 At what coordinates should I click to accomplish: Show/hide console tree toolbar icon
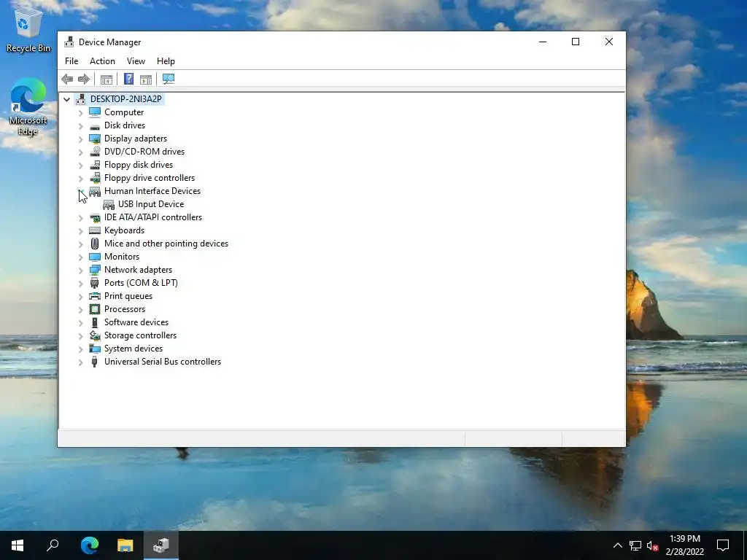tap(107, 79)
